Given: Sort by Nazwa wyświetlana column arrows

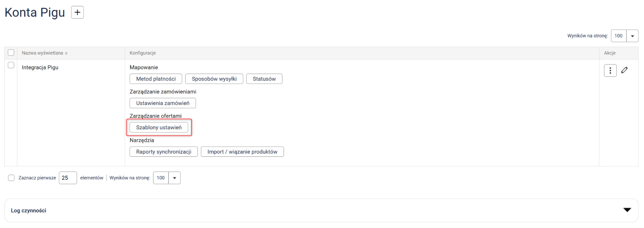Looking at the screenshot, I should (x=66, y=53).
